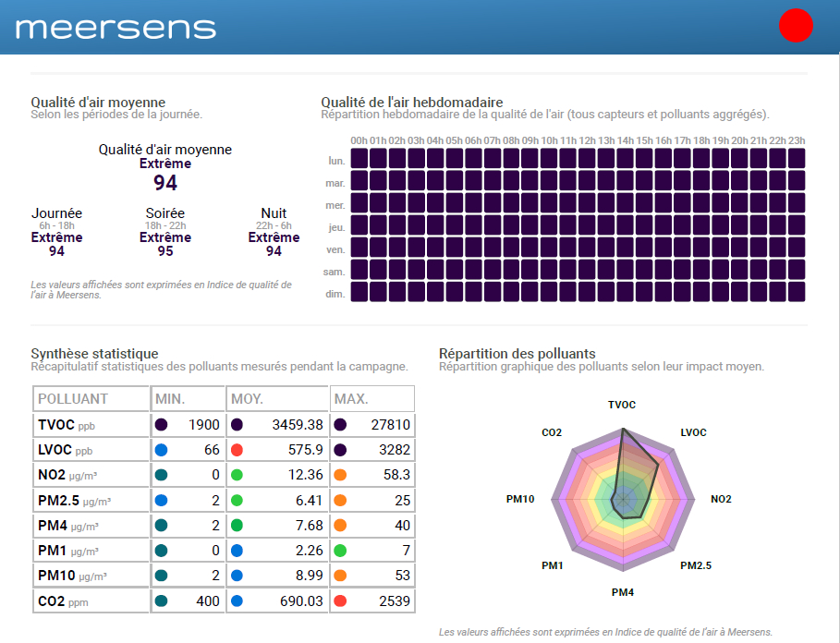This screenshot has height=643, width=840.
Task: Click the overall average score 94
Action: [x=165, y=183]
